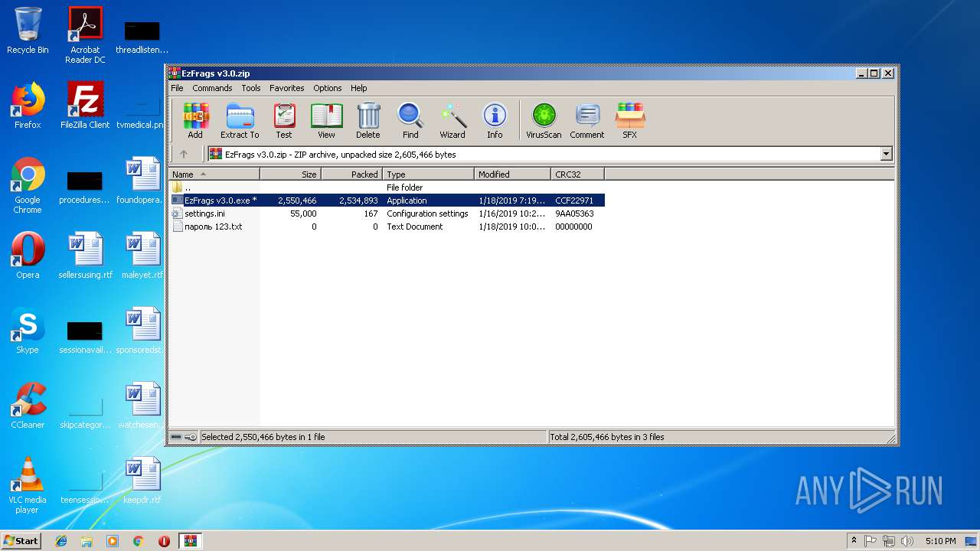Screen dimensions: 980x551
Task: Sort by the Type column header
Action: tap(428, 174)
